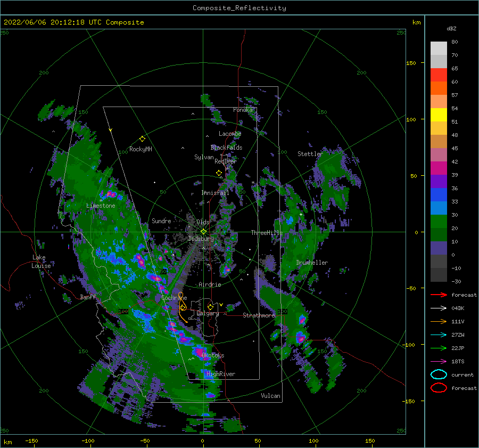479x448 pixels.
Task: Click the Stettler town label
Action: [310, 154]
